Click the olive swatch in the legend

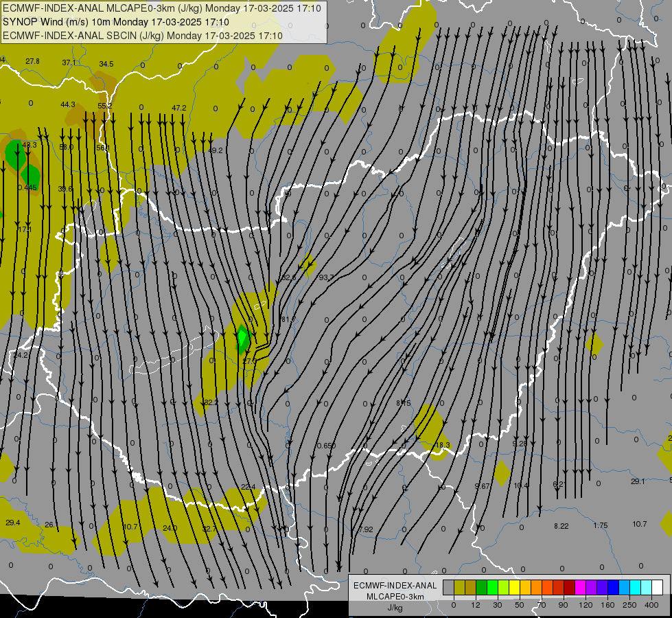459,587
